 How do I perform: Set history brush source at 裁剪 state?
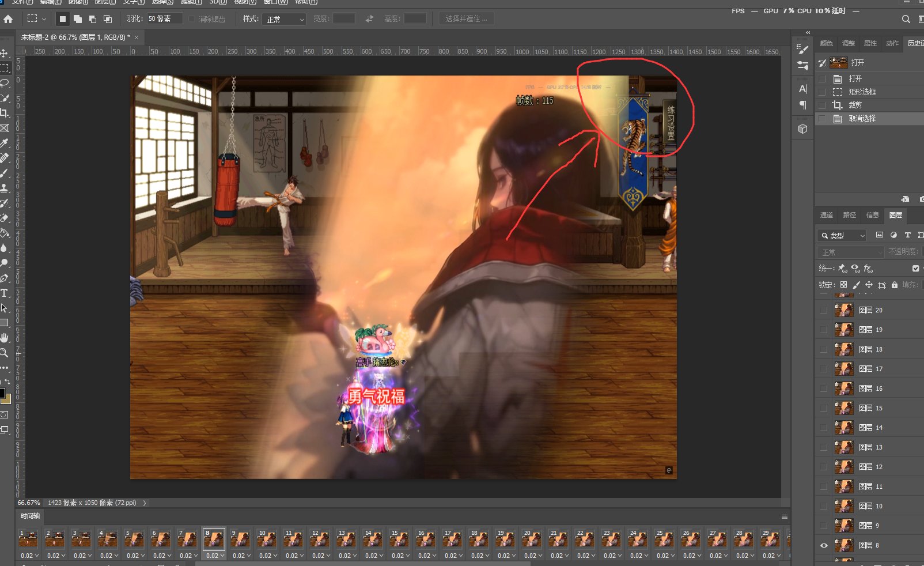(x=822, y=105)
